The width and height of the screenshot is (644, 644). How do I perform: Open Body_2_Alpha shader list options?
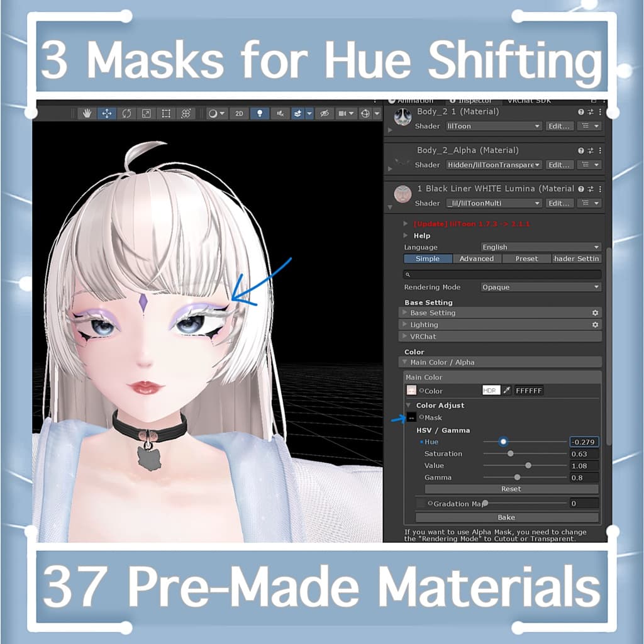pyautogui.click(x=590, y=165)
